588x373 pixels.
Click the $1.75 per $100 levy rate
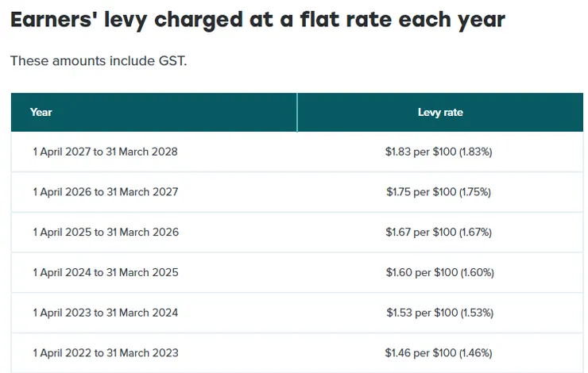point(439,192)
